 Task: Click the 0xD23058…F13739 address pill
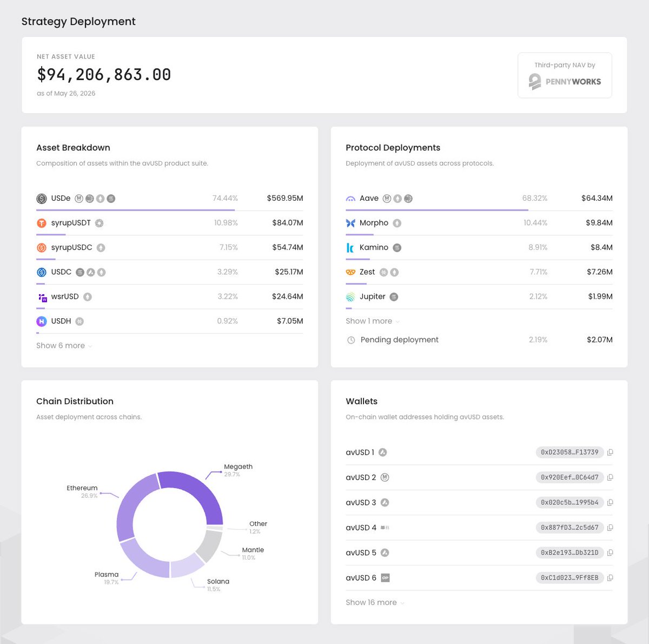(x=569, y=452)
